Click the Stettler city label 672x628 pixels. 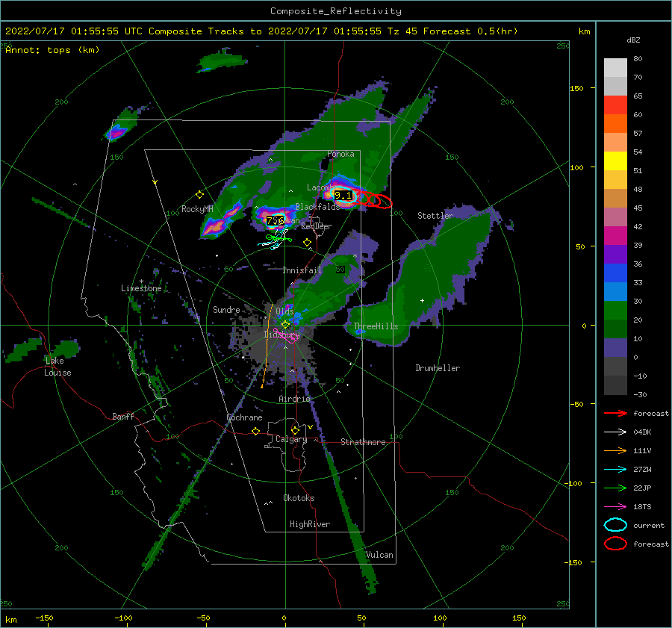[x=435, y=216]
